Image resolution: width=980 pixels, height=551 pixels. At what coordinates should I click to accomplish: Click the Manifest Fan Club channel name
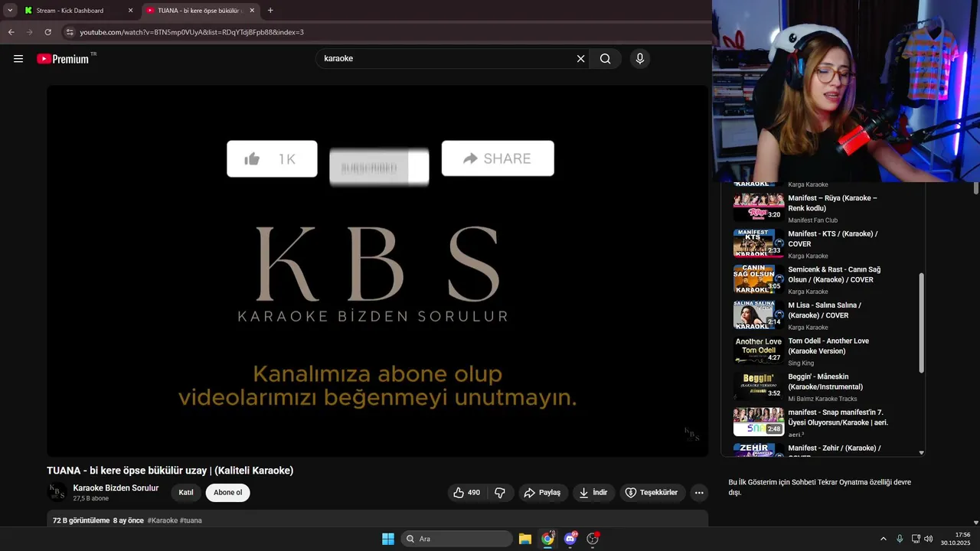click(x=813, y=220)
